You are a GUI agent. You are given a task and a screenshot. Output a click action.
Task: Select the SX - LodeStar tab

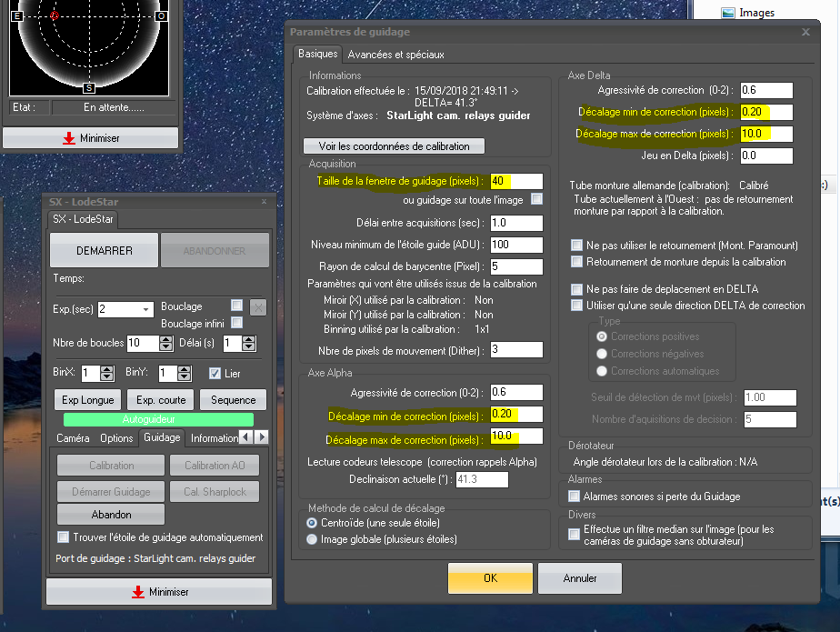[x=83, y=219]
